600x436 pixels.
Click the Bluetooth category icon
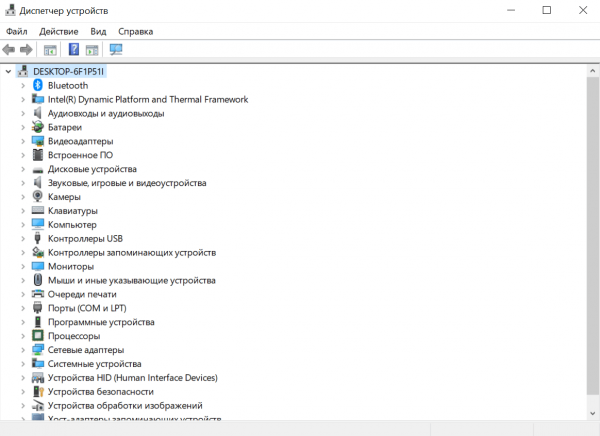click(38, 85)
